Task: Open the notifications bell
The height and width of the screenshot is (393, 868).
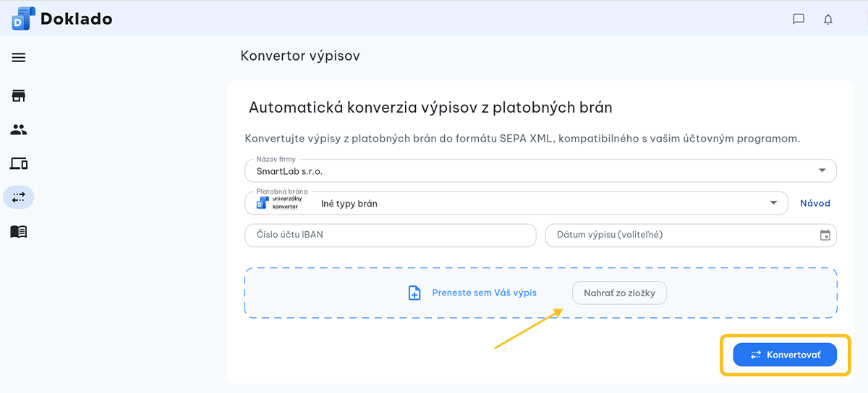Action: tap(828, 20)
